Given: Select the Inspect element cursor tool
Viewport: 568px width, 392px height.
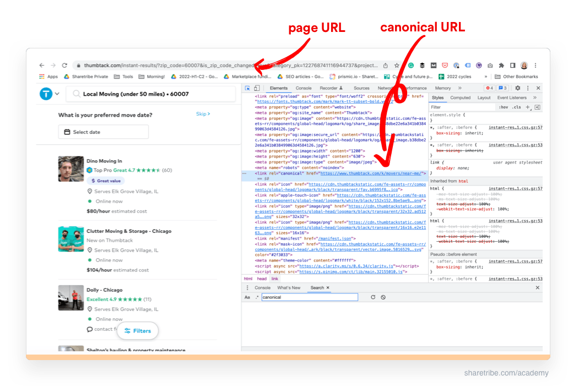Looking at the screenshot, I should tap(247, 88).
